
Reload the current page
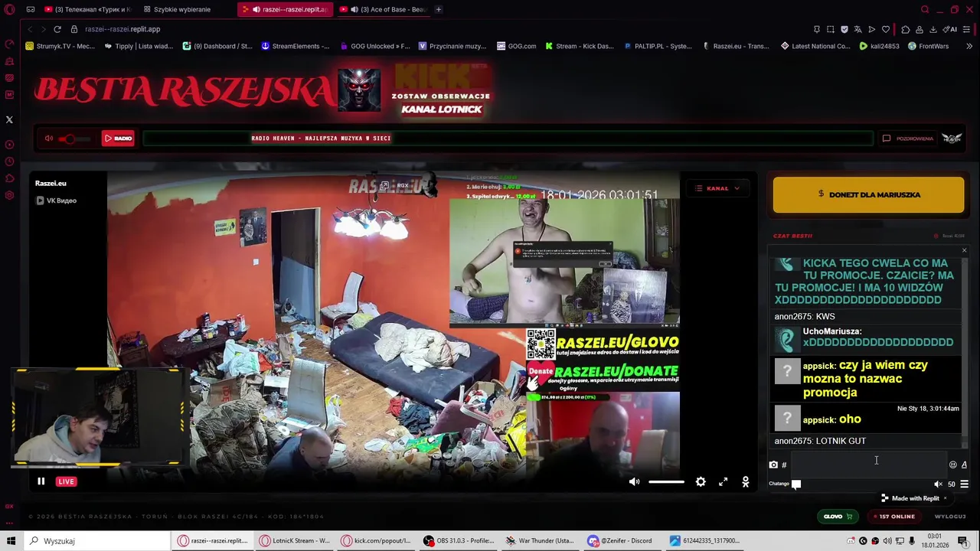pos(57,29)
